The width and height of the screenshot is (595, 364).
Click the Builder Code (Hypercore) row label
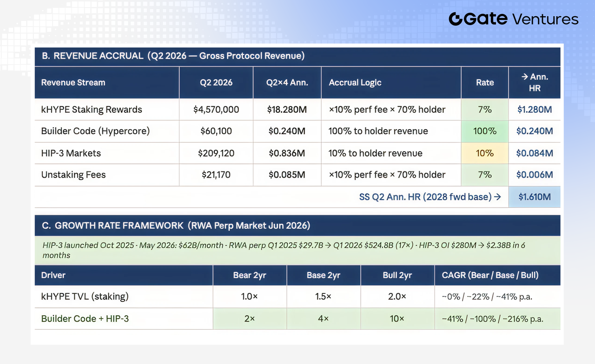click(x=95, y=131)
